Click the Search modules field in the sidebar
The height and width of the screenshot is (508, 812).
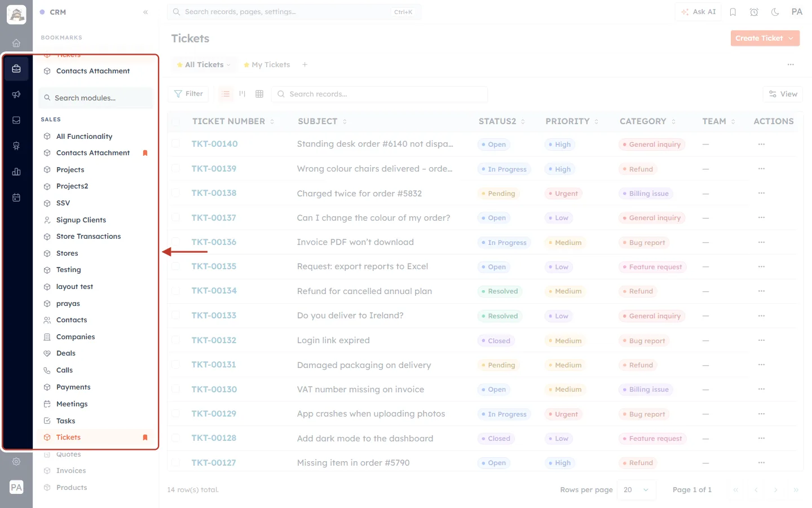96,98
